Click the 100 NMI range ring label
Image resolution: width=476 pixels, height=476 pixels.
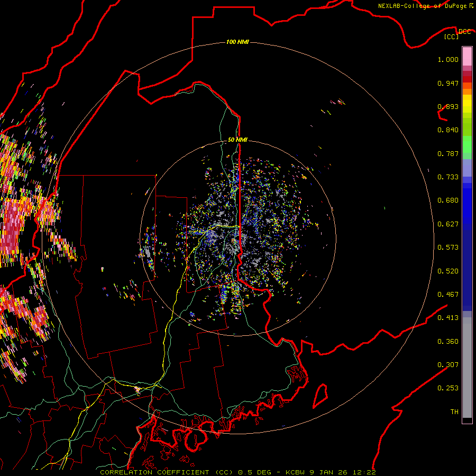(x=237, y=42)
